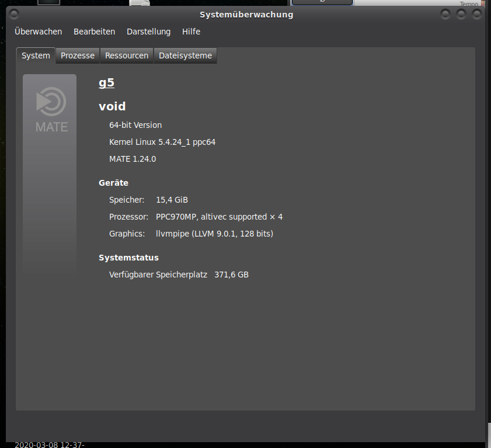Screen dimensions: 491x448
Task: Click the Kernel Linux 5.4.24_1 ppc64 line
Action: [x=162, y=143]
